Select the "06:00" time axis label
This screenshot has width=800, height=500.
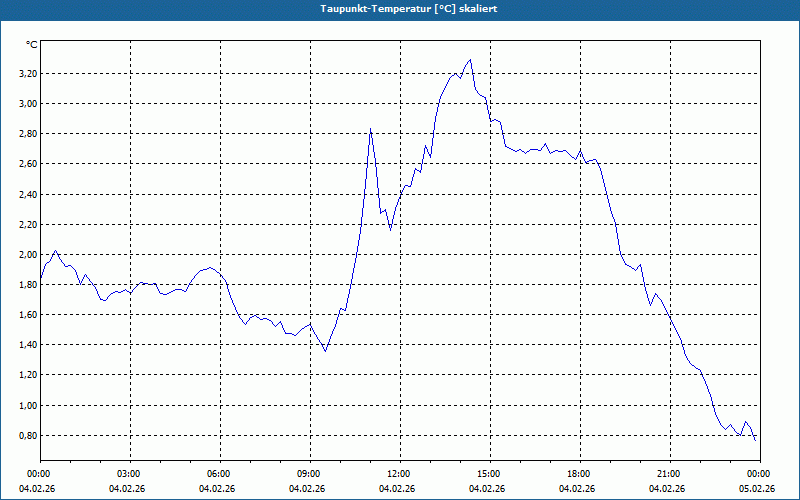click(x=217, y=474)
